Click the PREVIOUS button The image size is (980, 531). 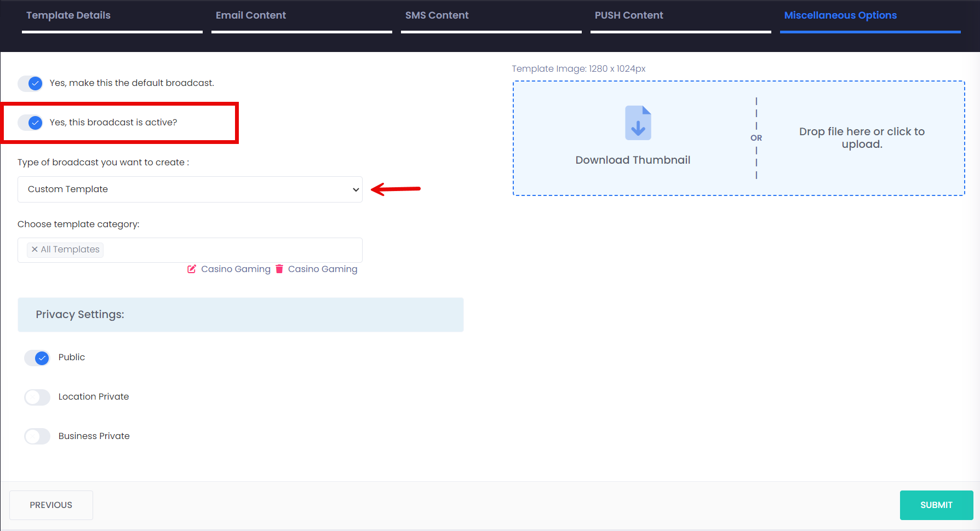coord(51,505)
